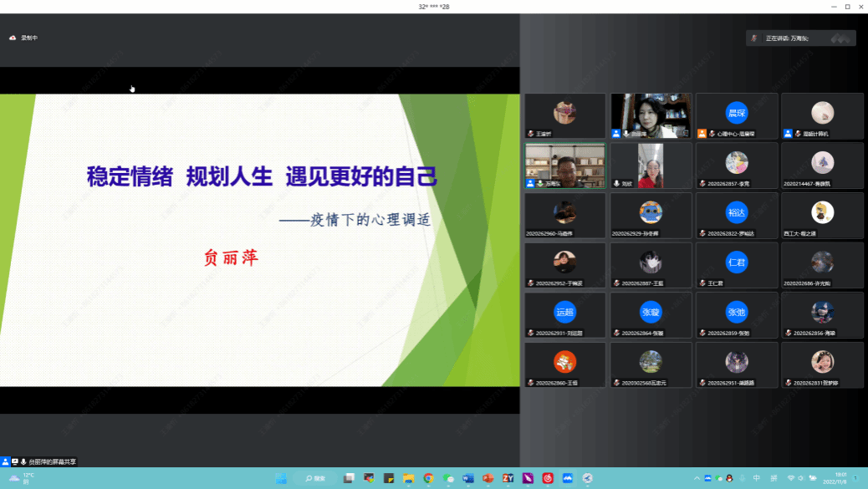
Task: Open Microsoft Word from the taskbar
Action: coord(468,478)
